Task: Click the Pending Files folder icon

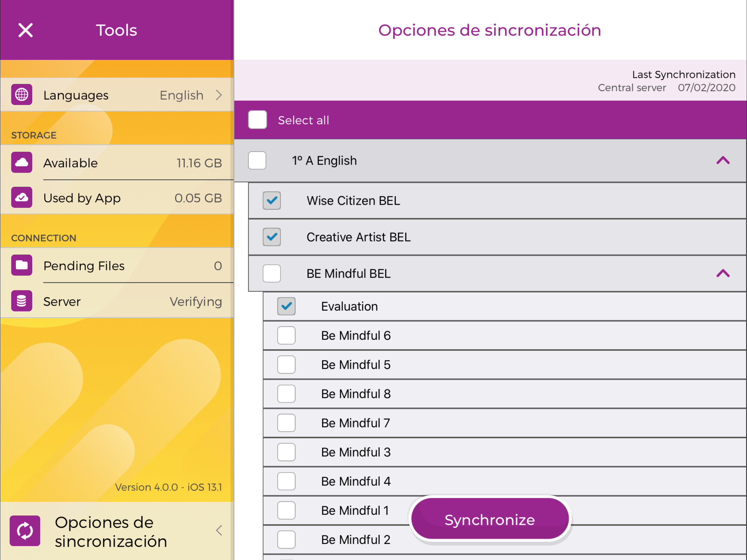Action: [x=22, y=265]
